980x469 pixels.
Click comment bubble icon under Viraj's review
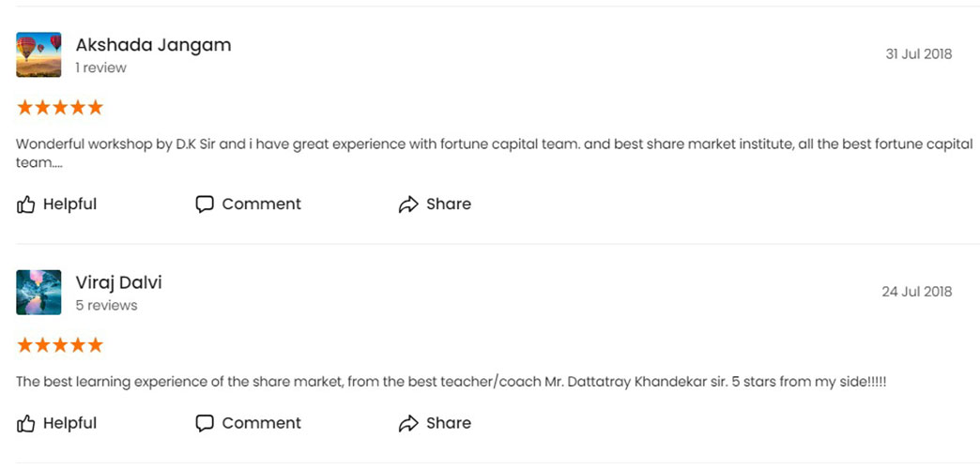click(205, 423)
